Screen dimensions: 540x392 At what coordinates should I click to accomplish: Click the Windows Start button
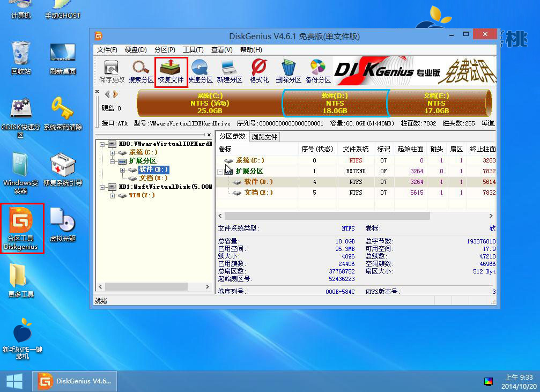(x=15, y=381)
